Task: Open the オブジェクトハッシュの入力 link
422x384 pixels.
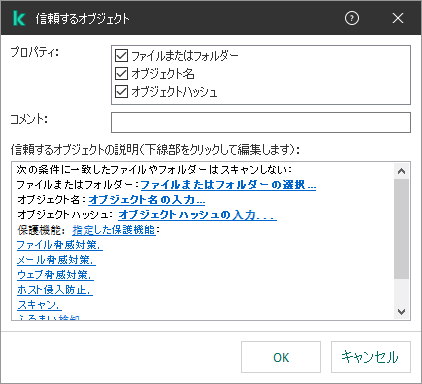Action: point(197,215)
